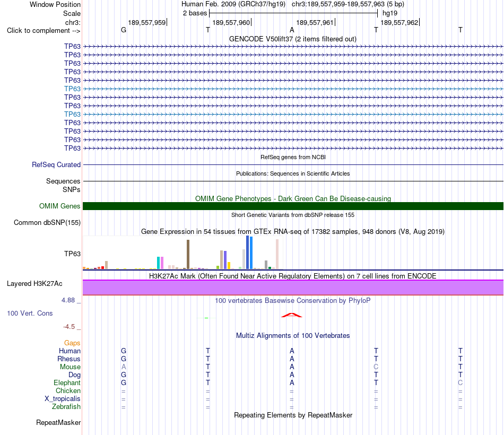Click the G base in the complement row

tap(124, 30)
